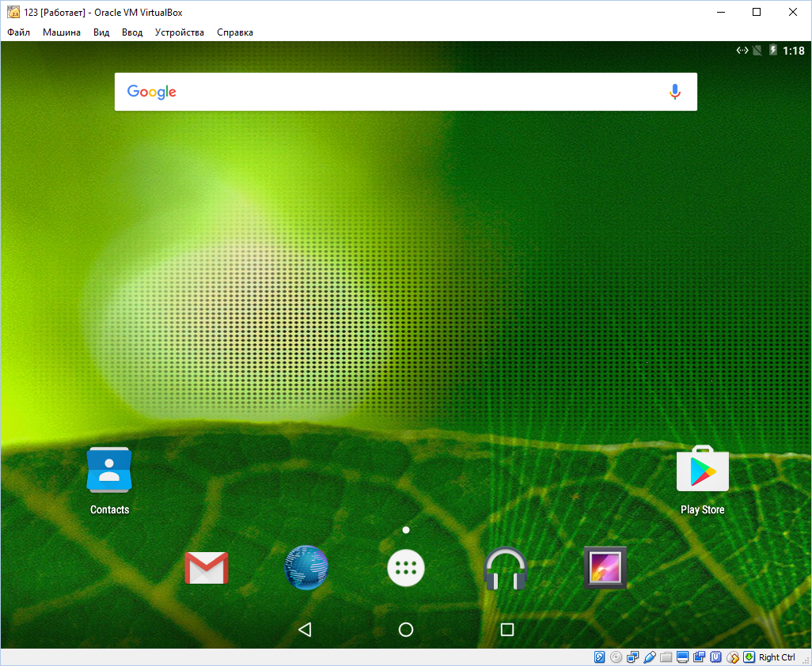The height and width of the screenshot is (666, 812).
Task: Start voice search with microphone icon
Action: tap(674, 92)
